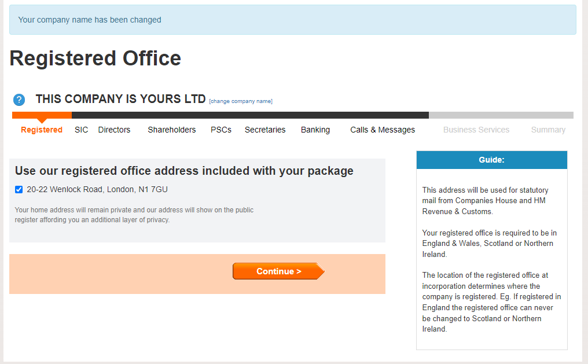Image resolution: width=588 pixels, height=364 pixels.
Task: Jump to the Summary step
Action: (x=548, y=130)
